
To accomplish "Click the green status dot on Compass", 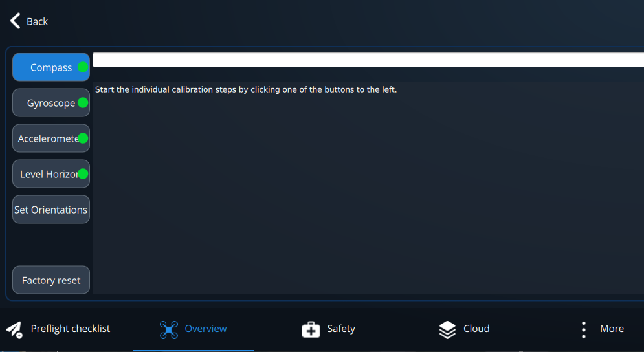I will (x=83, y=67).
